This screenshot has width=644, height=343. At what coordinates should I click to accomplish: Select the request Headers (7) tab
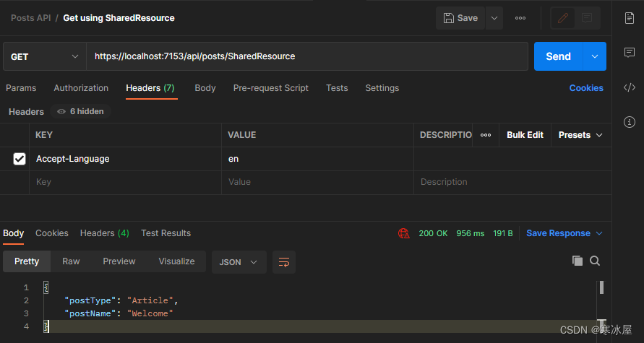coord(150,88)
